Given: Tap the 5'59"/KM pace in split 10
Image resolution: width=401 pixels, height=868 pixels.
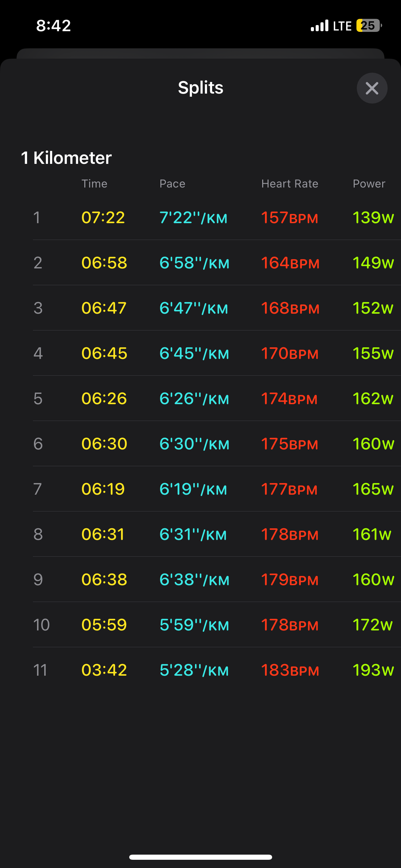Looking at the screenshot, I should pos(194,625).
